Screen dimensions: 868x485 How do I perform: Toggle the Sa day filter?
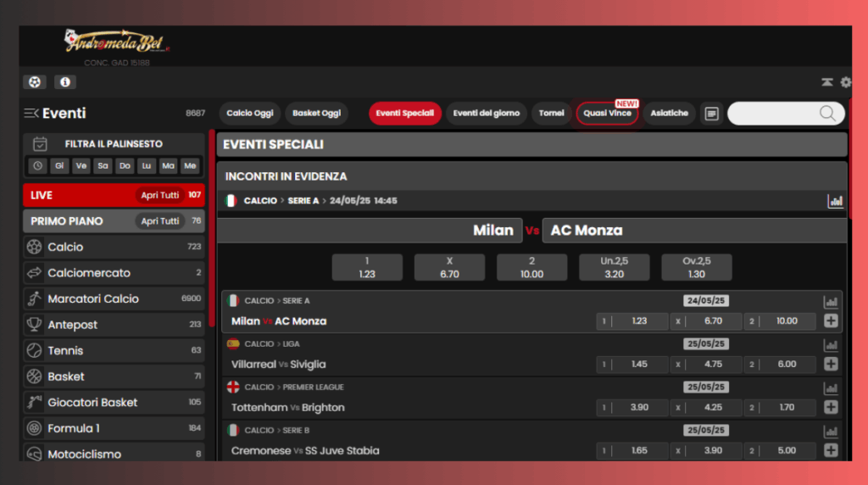tap(103, 166)
